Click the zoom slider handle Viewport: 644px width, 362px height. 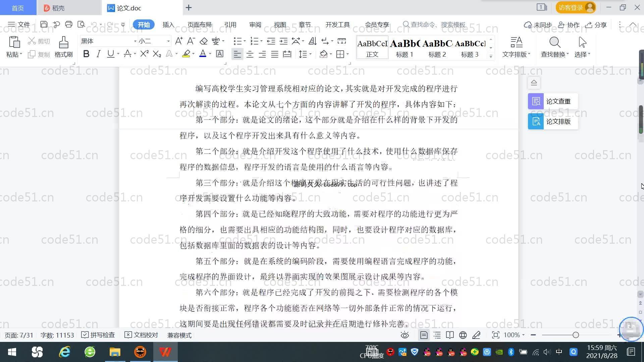point(576,335)
